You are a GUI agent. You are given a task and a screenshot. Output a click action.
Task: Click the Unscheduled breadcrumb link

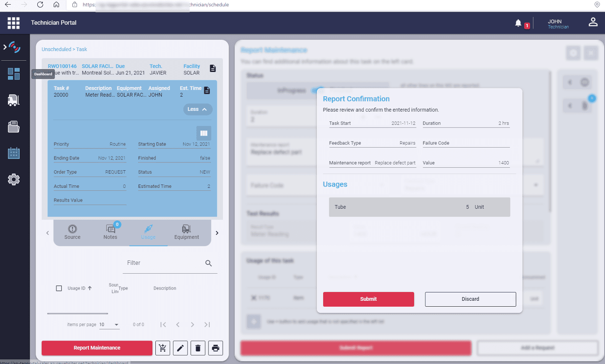tap(56, 49)
